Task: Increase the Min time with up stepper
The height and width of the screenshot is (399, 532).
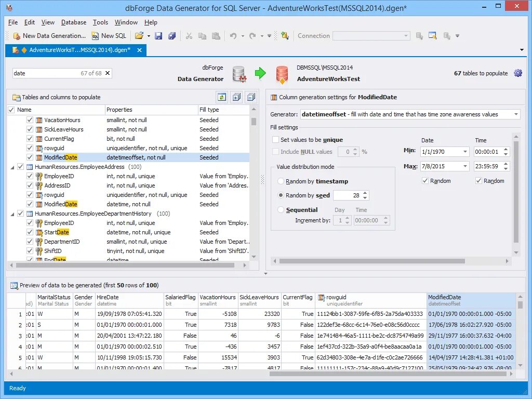Action: coord(506,150)
